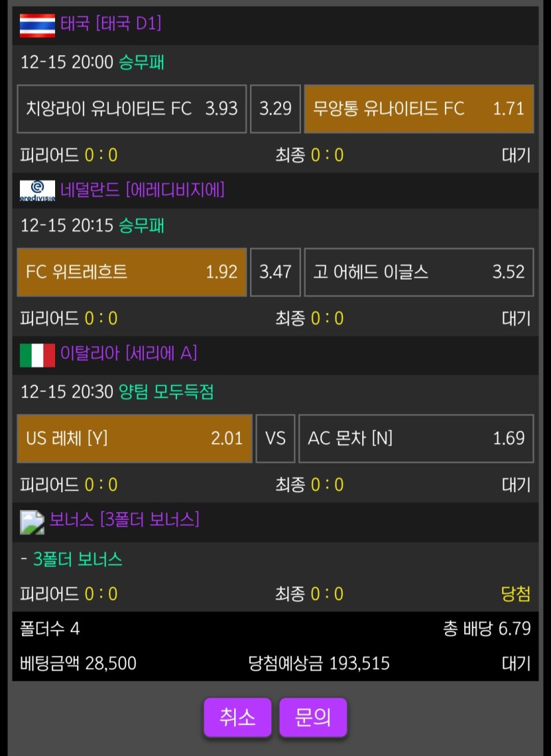
Task: Choose AC 몬차 [N] option 1.69
Action: [x=416, y=438]
